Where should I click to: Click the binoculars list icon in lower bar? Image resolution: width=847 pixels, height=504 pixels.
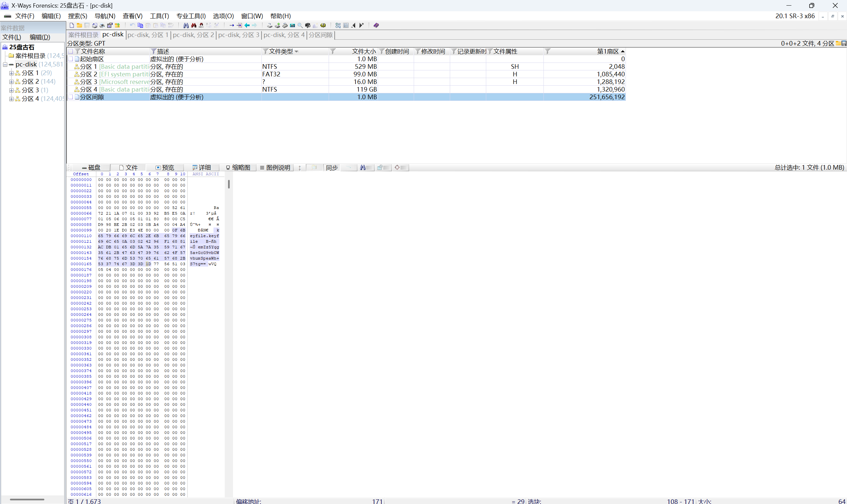click(366, 167)
